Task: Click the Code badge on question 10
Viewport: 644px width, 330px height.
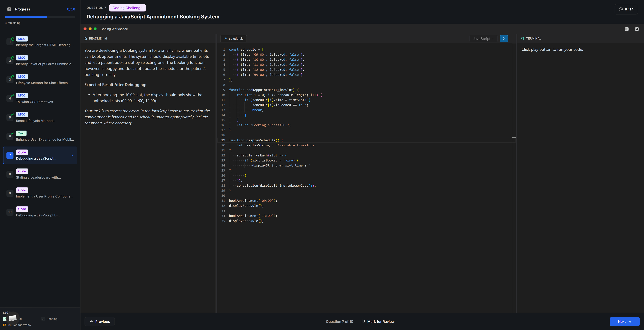Action: 22,209
